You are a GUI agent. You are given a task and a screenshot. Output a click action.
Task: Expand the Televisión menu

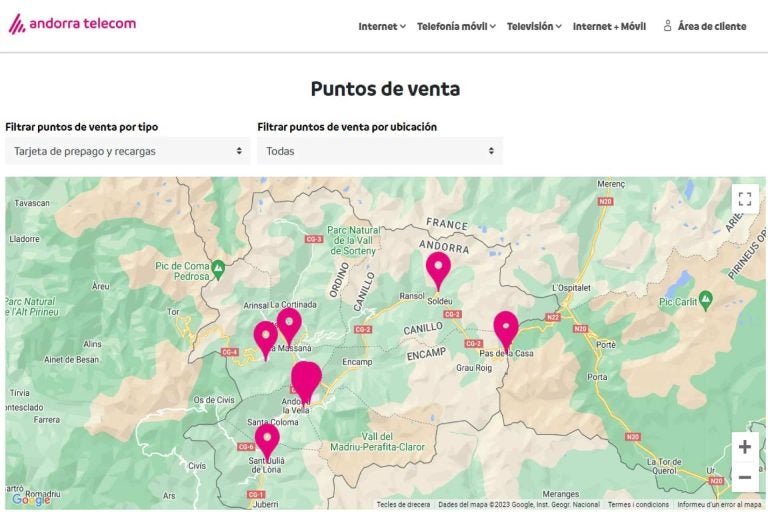tap(534, 26)
